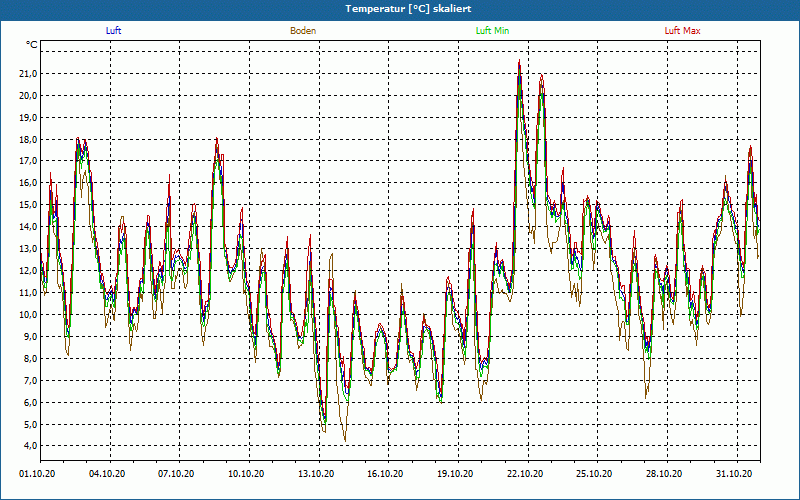Click the Luft legend label
800x500 pixels.
point(113,31)
